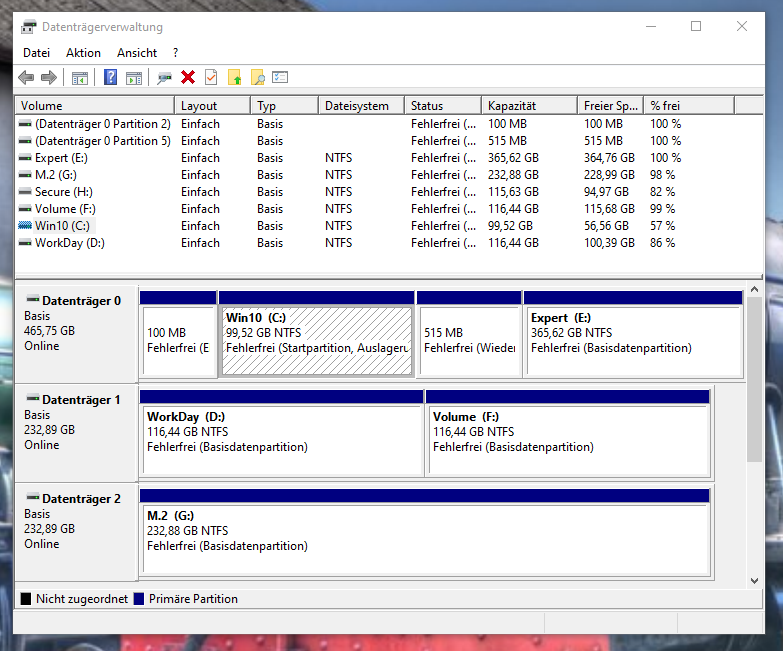Click the 228,99 GB free space cell
Viewport: 783px width, 651px height.
[609, 175]
